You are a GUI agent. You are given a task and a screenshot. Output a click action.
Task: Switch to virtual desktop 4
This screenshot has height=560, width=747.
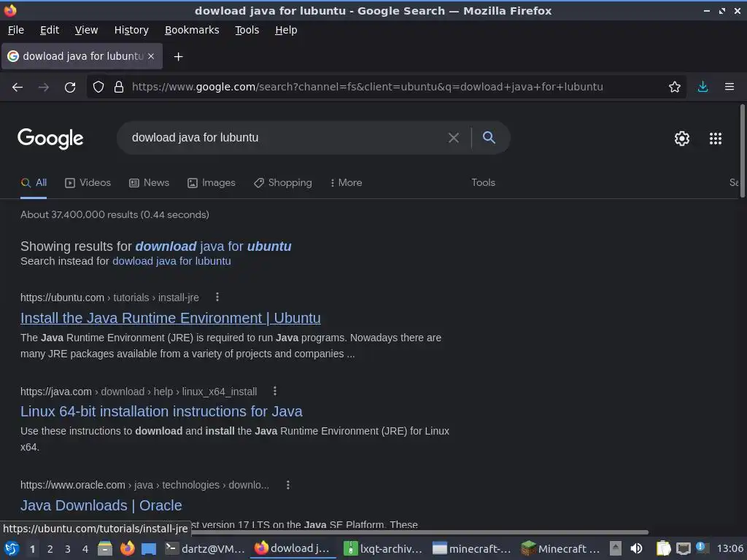(x=85, y=549)
